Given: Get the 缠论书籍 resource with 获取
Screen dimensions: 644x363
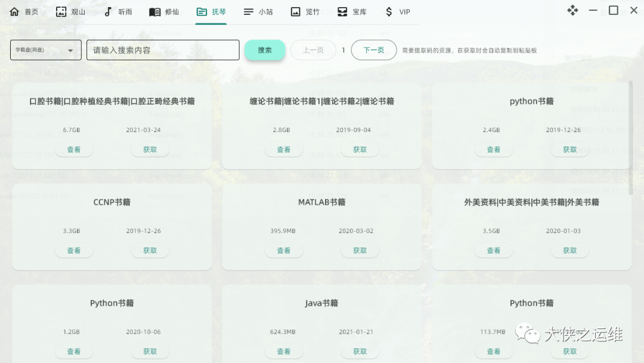Looking at the screenshot, I should click(360, 150).
